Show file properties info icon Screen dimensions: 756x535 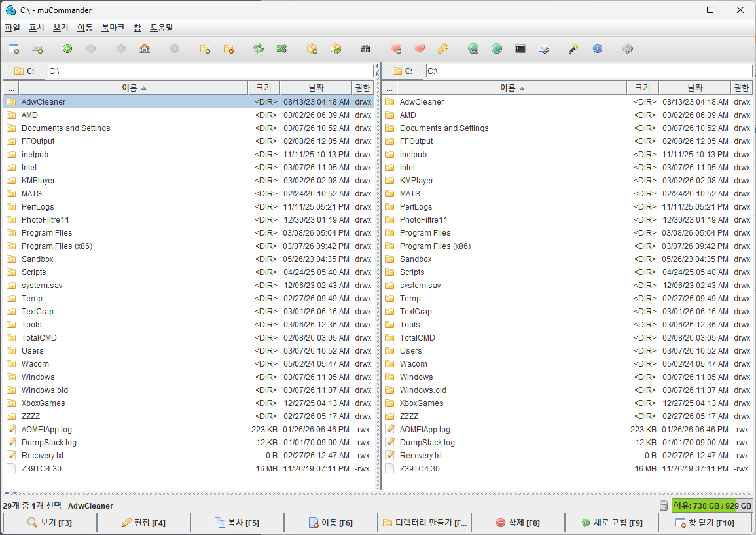(x=598, y=48)
